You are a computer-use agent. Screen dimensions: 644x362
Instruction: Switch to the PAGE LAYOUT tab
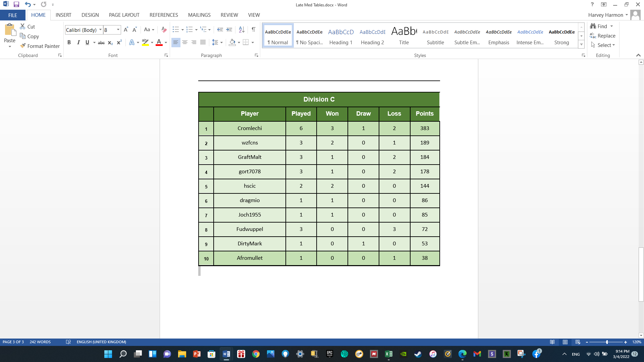coord(124,15)
